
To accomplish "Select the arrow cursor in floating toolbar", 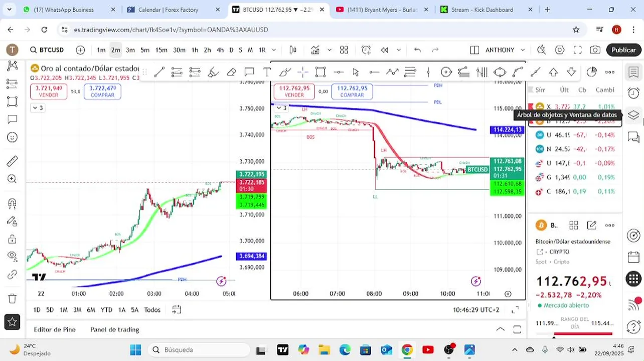I will [356, 72].
